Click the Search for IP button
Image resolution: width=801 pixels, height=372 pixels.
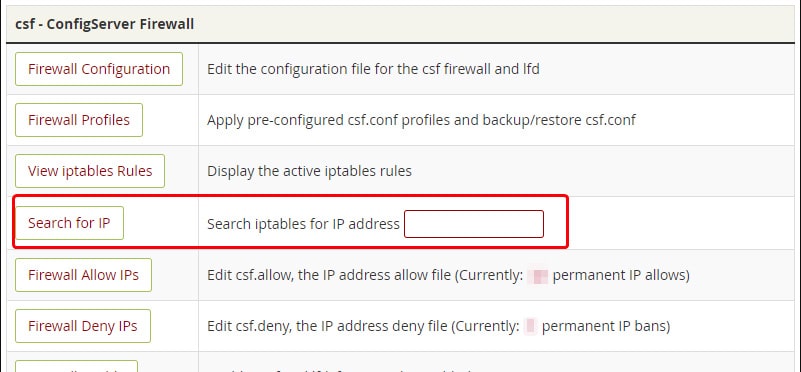pyautogui.click(x=69, y=223)
